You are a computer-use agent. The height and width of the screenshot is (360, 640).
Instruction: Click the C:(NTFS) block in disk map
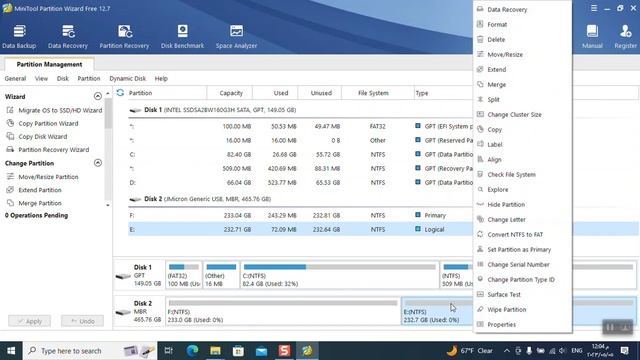pyautogui.click(x=340, y=275)
